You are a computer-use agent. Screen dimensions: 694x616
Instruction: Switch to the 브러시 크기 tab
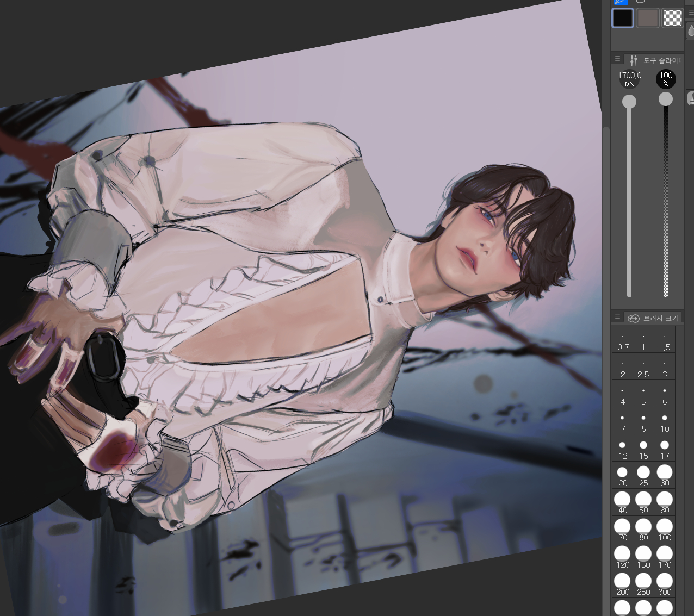coord(654,318)
